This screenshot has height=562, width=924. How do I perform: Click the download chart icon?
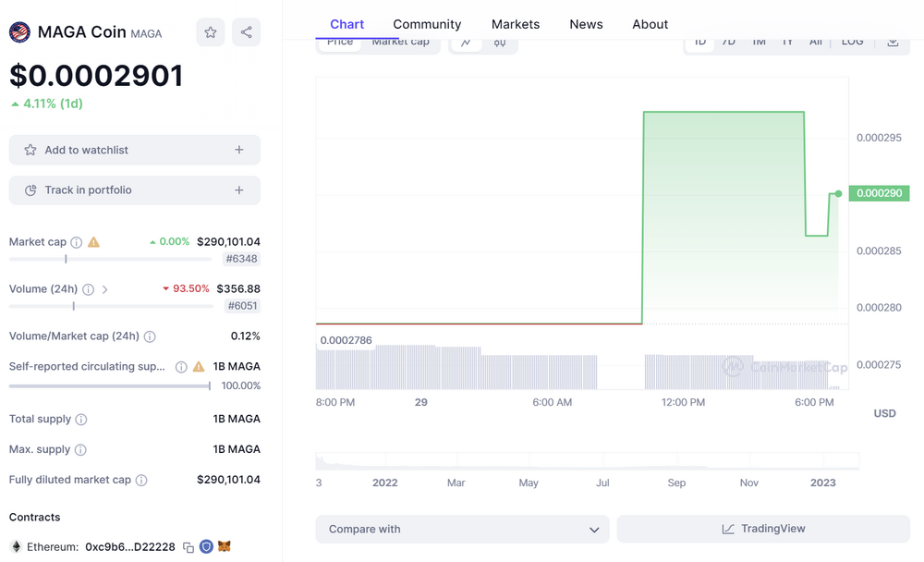(x=893, y=42)
